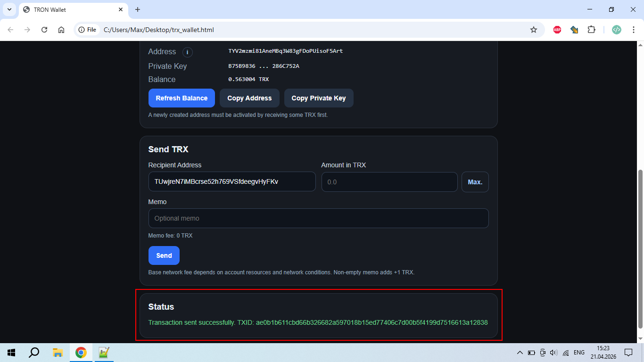Click the Copy Private Key button
The height and width of the screenshot is (362, 644).
tap(319, 98)
